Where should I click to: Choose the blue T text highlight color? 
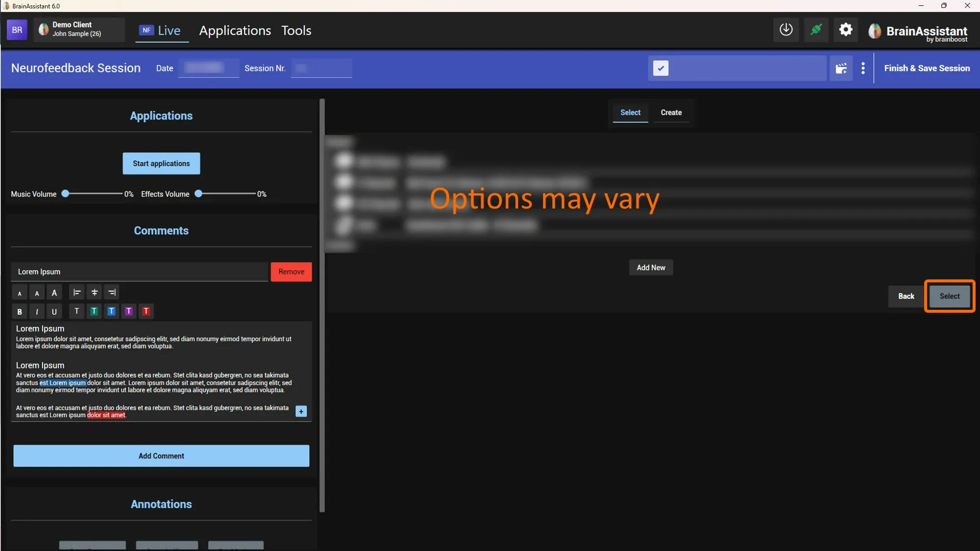(111, 311)
